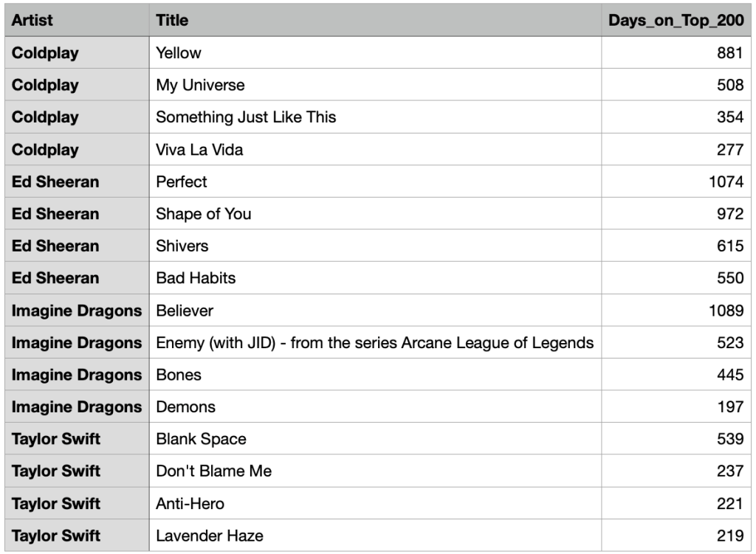Select the Believer title cell
756x554 pixels.
(x=185, y=311)
